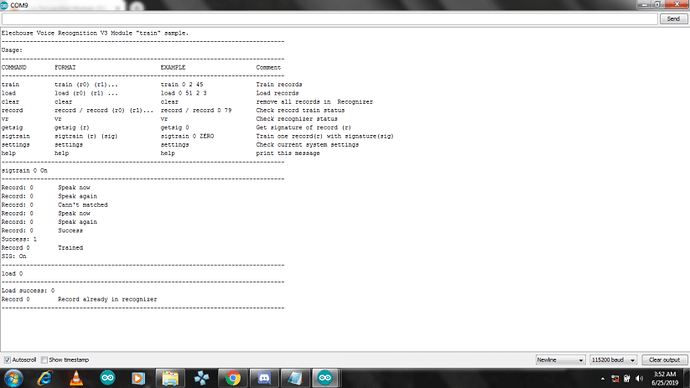Click the volume speaker tray icon
690x388 pixels.
pyautogui.click(x=639, y=379)
